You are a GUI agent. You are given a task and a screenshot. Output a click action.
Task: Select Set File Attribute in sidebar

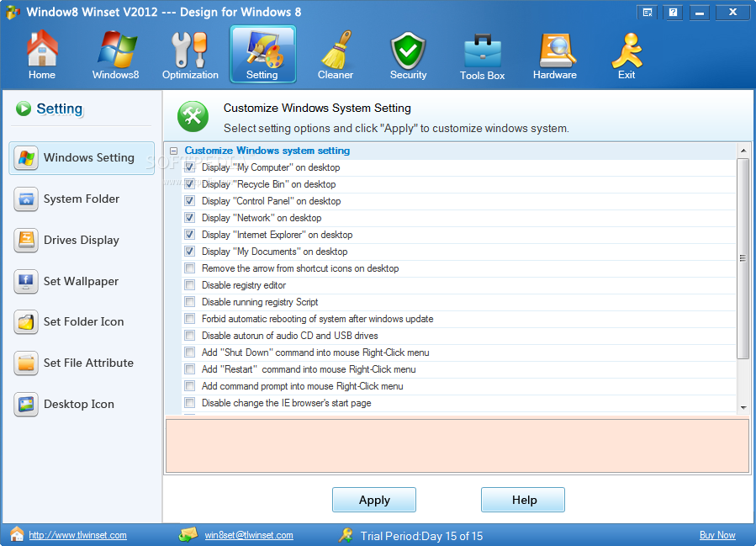point(82,363)
